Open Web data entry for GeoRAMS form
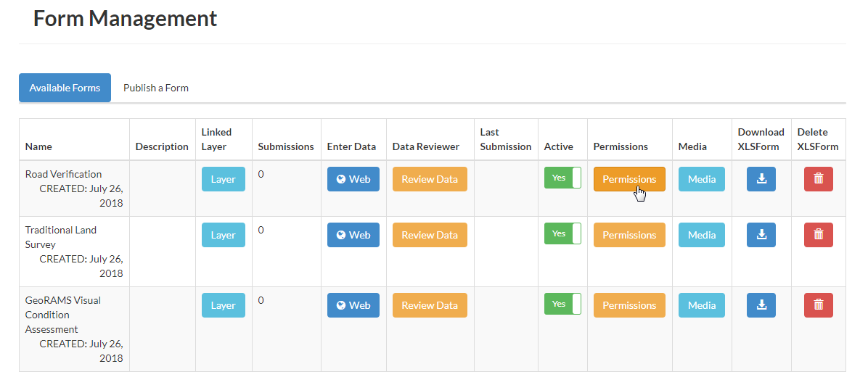Screen dimensions: 868x385 (353, 305)
